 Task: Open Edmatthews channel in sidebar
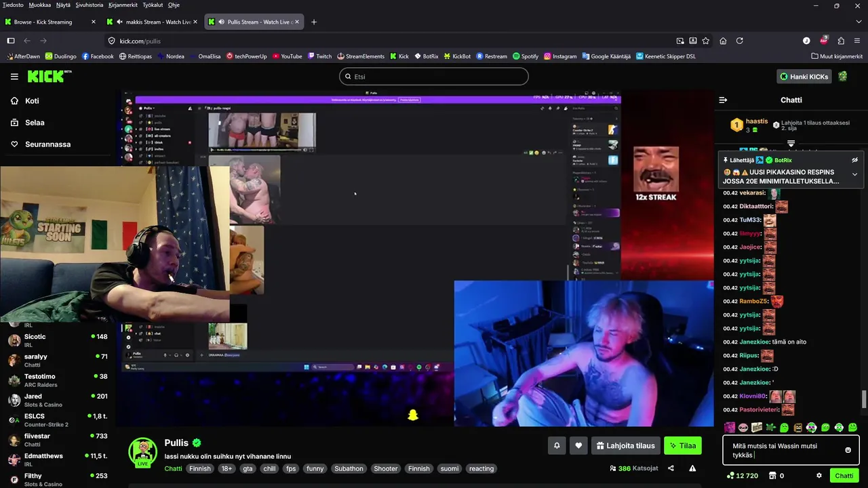tap(58, 460)
